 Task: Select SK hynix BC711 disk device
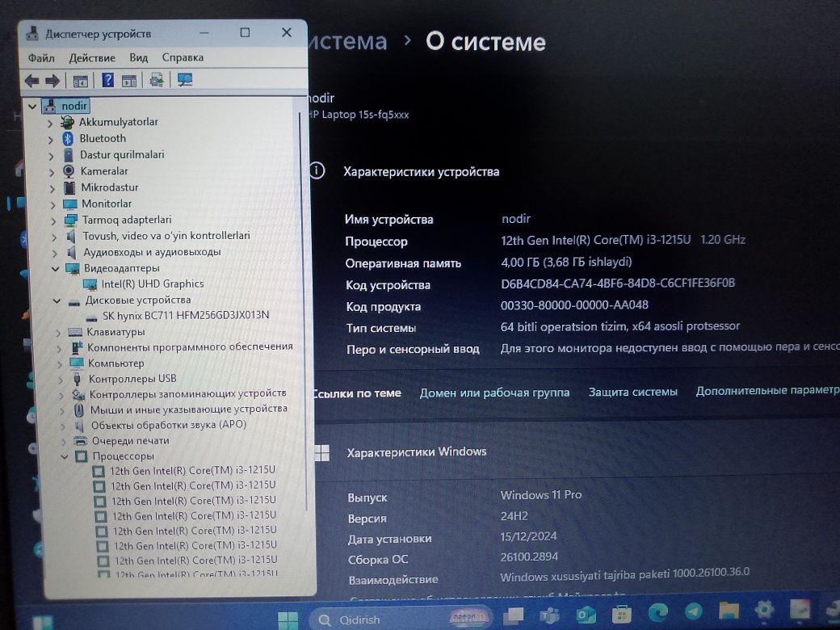186,315
